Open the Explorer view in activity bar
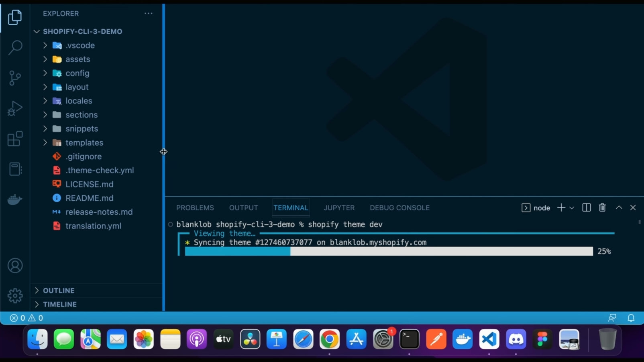 [x=15, y=17]
